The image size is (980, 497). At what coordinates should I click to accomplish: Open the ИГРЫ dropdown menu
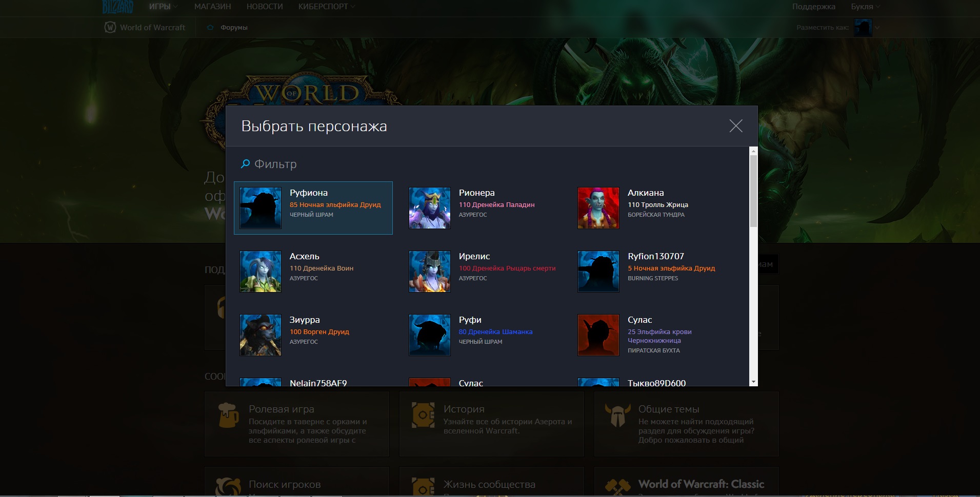pyautogui.click(x=164, y=7)
